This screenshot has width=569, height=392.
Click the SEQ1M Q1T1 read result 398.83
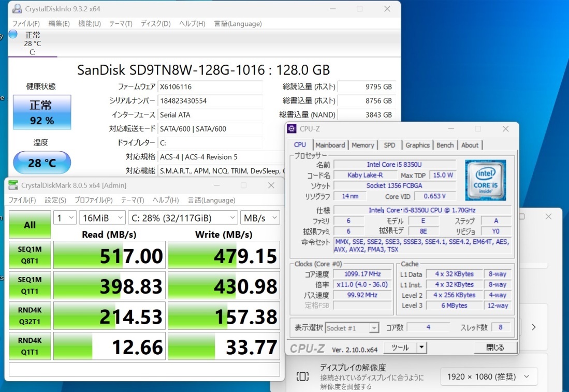tap(110, 285)
